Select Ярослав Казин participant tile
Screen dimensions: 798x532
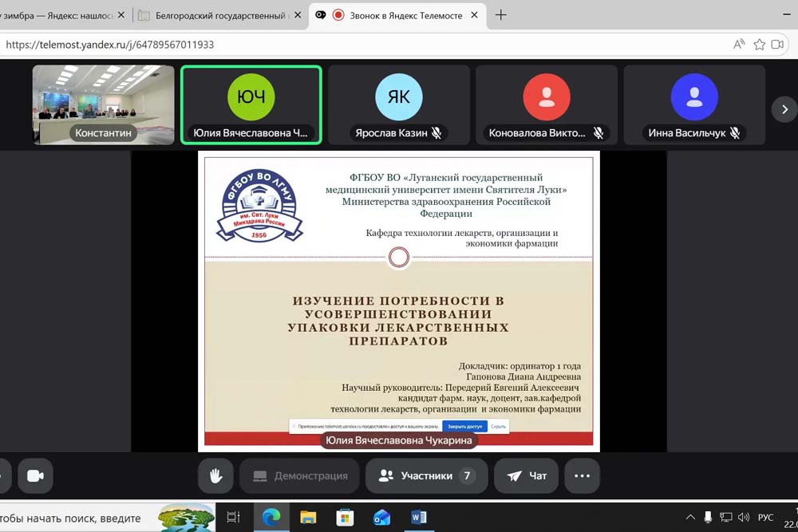(x=398, y=104)
